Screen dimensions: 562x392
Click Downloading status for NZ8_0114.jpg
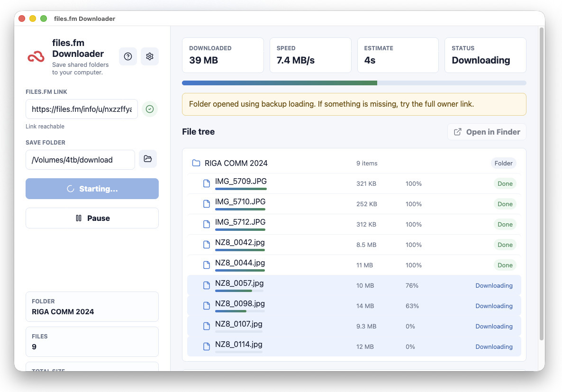(x=494, y=347)
